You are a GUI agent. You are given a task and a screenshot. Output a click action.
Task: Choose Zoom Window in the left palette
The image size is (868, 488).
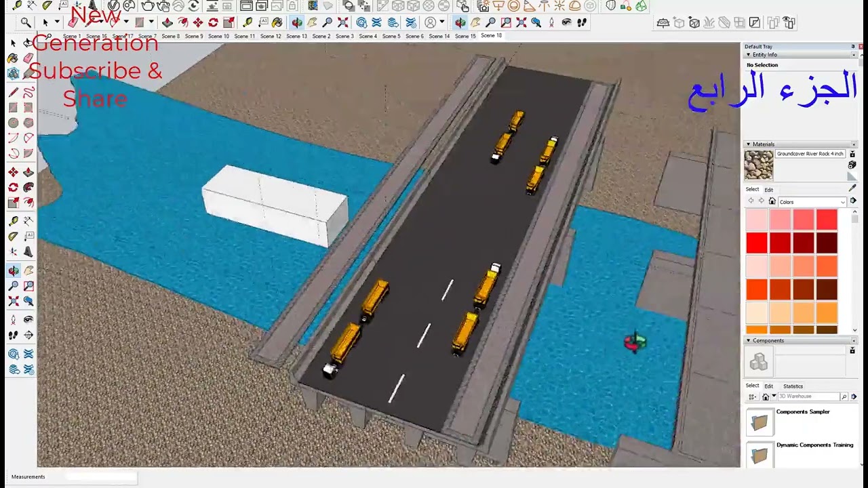[x=28, y=286]
